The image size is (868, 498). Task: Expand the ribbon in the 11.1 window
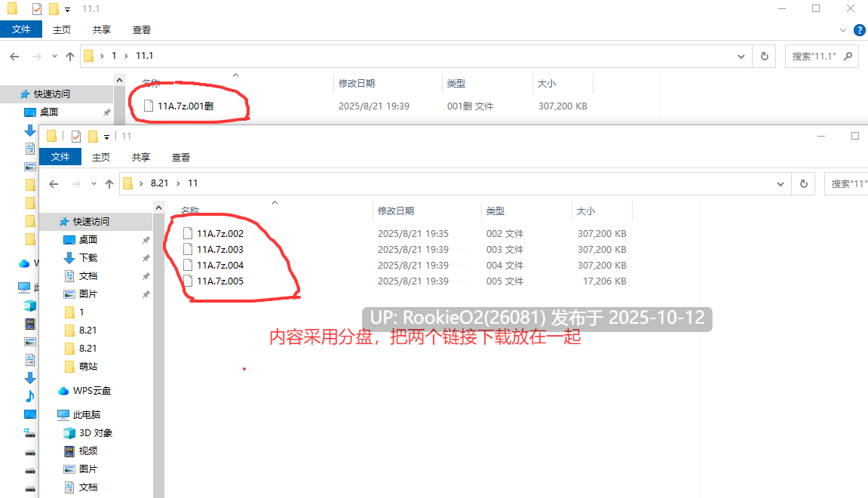[842, 30]
